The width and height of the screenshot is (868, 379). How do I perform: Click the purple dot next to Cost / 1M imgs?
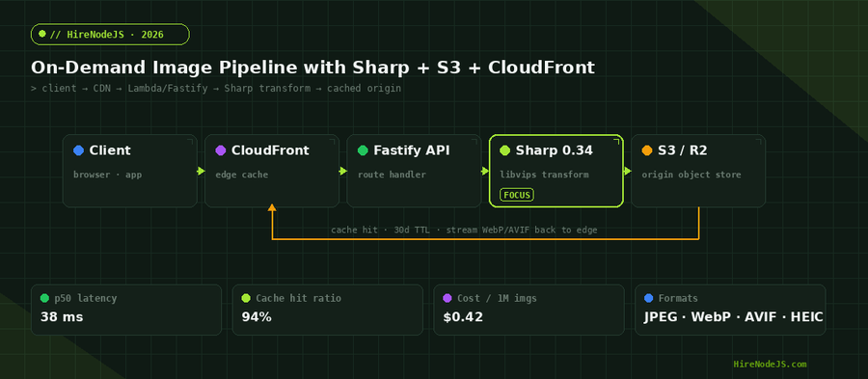pos(448,299)
